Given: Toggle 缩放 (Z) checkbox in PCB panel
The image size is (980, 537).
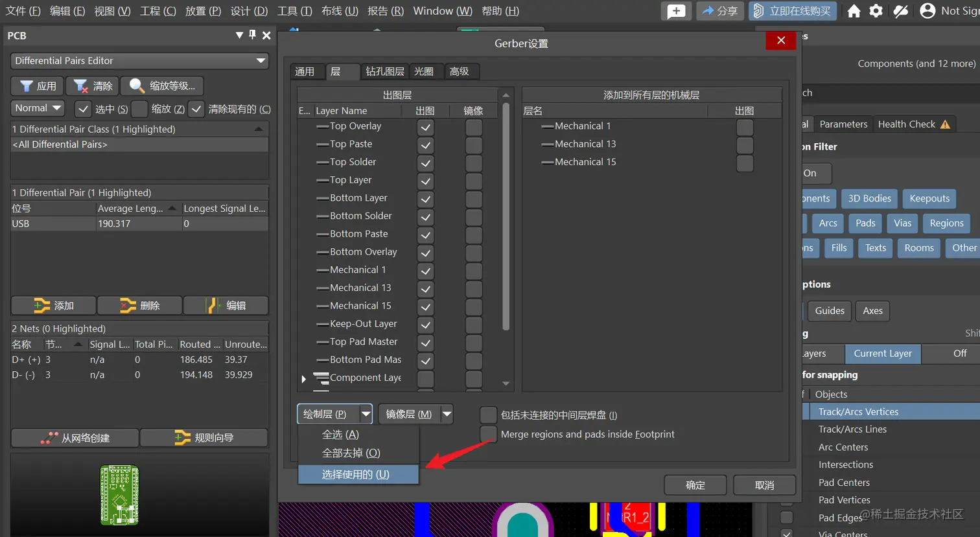Looking at the screenshot, I should [139, 109].
